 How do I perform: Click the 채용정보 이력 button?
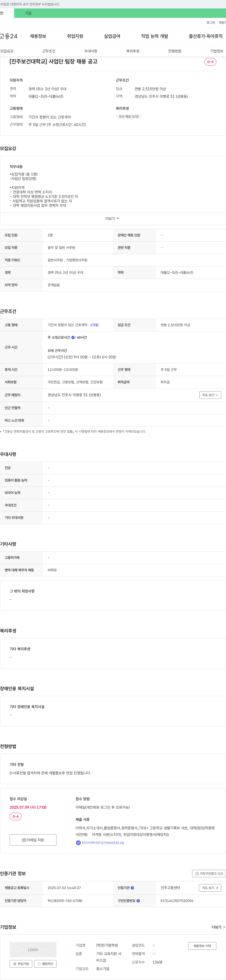coord(202,946)
